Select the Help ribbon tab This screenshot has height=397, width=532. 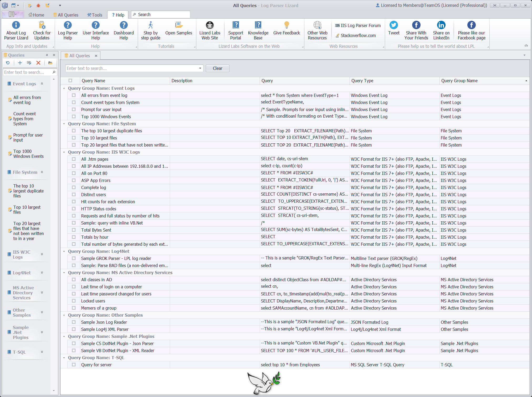[118, 15]
